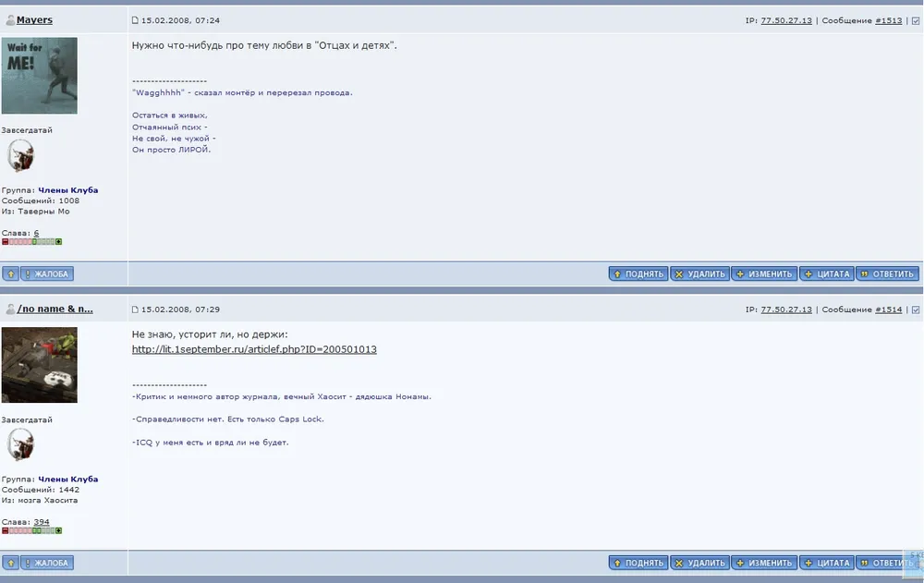
Task: Click the plus reputation icon under Mayers
Action: 59,242
